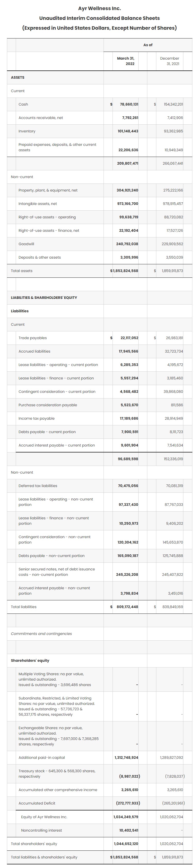Click the "ASSETS" section heading
The height and width of the screenshot is (868, 196).
click(18, 77)
